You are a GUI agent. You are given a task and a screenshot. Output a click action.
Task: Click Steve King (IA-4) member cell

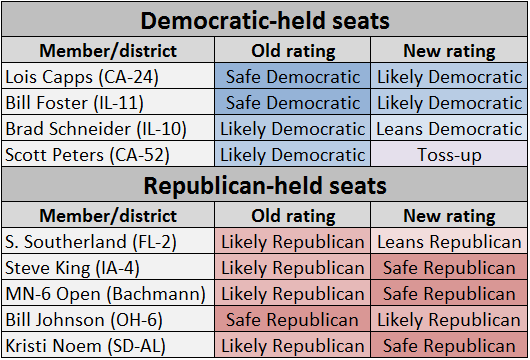pyautogui.click(x=108, y=267)
